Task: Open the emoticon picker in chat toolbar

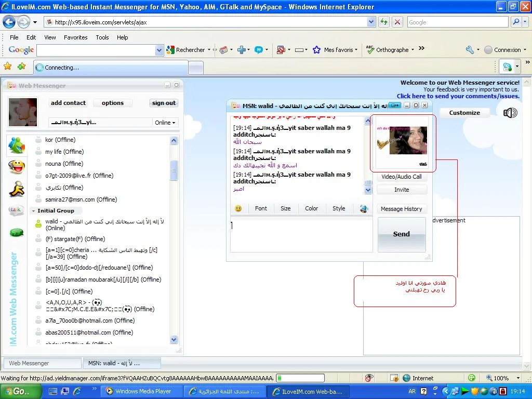Action: coord(238,208)
